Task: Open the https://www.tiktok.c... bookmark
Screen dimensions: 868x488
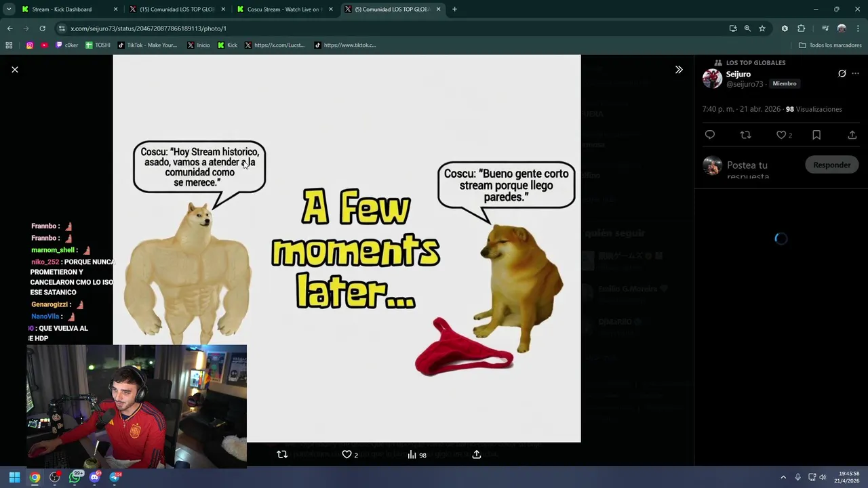Action: pos(345,45)
